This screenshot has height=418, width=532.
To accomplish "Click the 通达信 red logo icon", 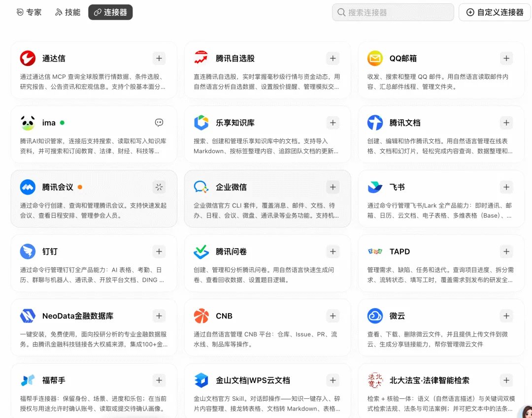I will (x=28, y=58).
